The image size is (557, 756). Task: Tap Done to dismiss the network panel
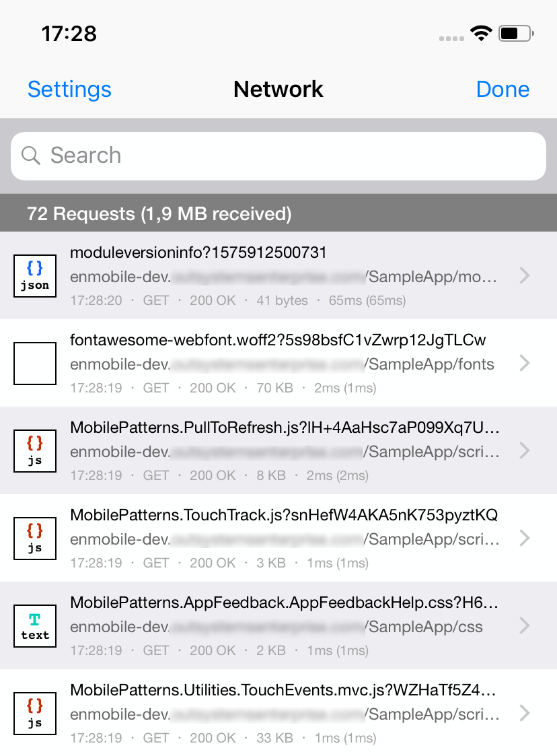pyautogui.click(x=503, y=89)
